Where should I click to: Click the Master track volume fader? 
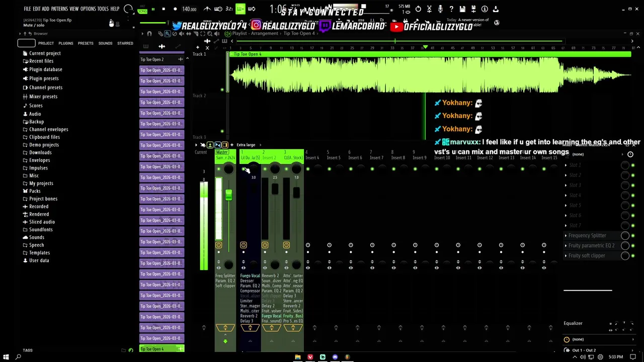pyautogui.click(x=229, y=195)
